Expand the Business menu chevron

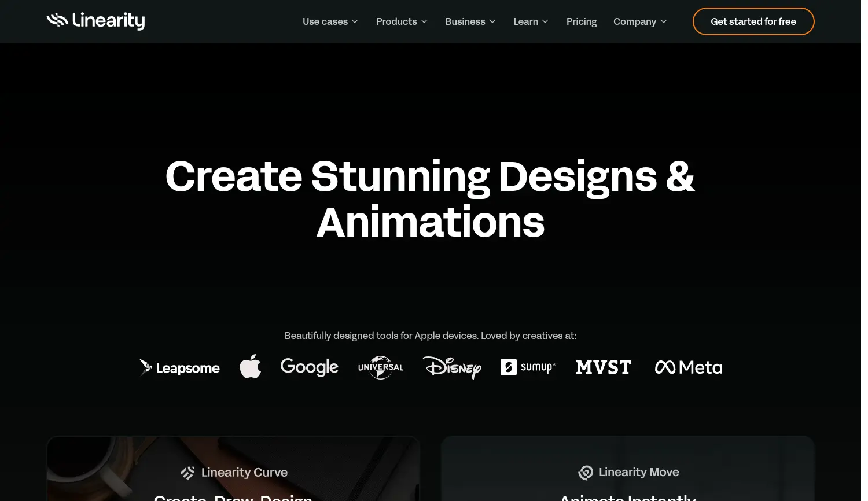pos(492,21)
